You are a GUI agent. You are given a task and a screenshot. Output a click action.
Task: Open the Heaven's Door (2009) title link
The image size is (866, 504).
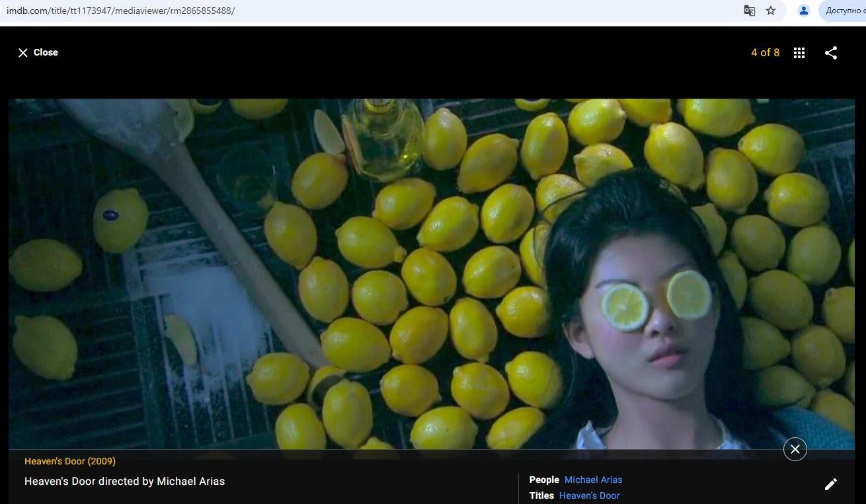pos(70,461)
